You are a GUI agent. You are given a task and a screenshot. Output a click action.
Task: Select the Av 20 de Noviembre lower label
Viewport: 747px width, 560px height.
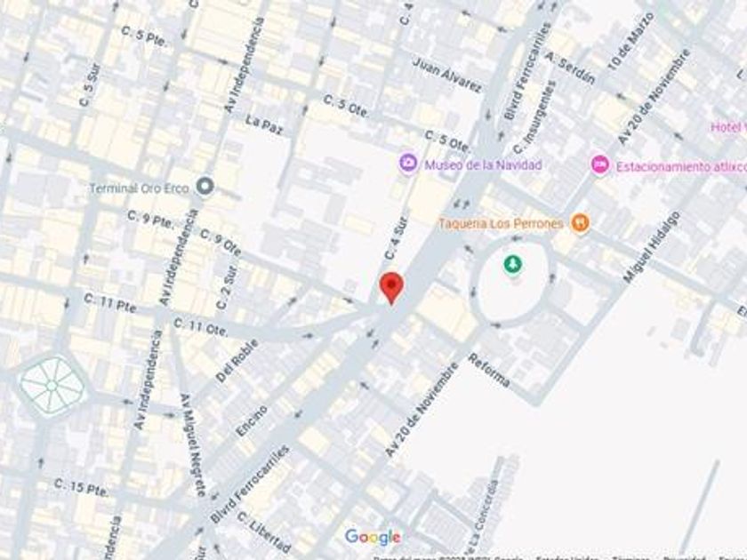pyautogui.click(x=422, y=410)
